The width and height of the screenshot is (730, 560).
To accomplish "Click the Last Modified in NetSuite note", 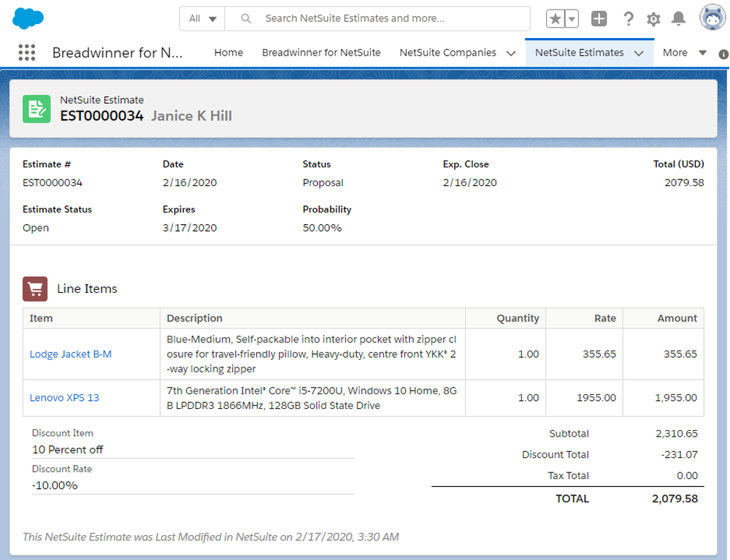I will click(210, 537).
